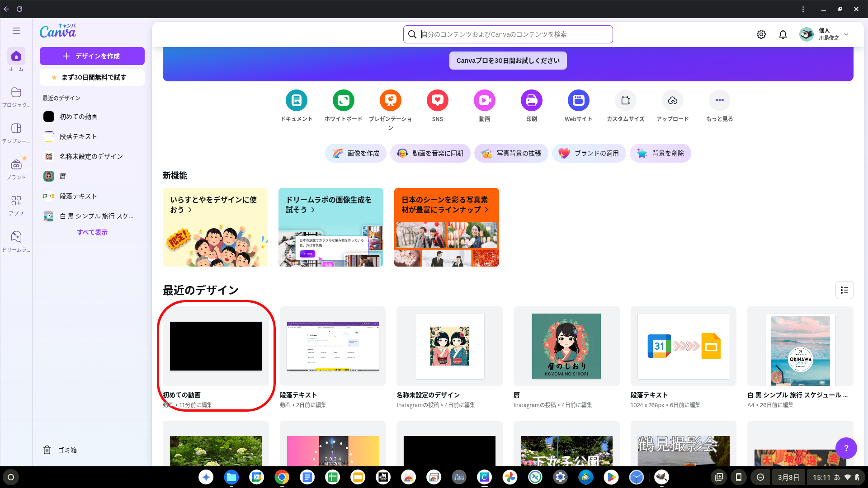Screen dimensions: 868x488
Task: Open the いらすとや feature card chevron
Action: coord(190,210)
